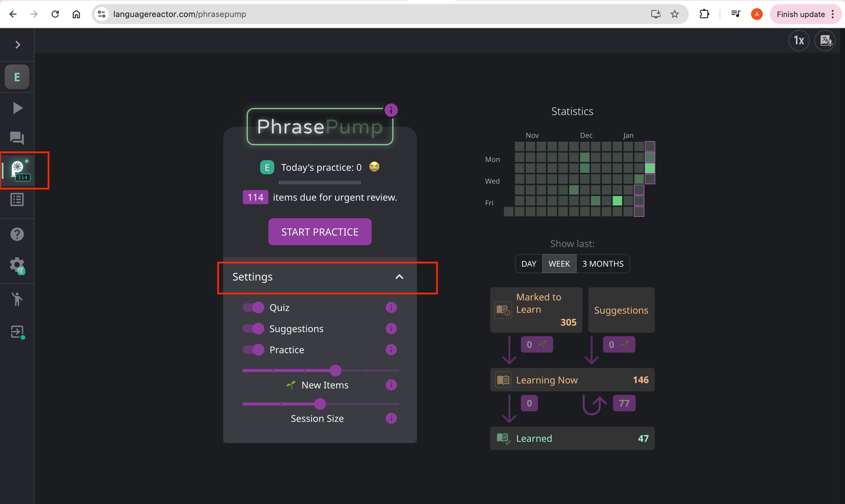Click the translation icon at top right

point(825,41)
